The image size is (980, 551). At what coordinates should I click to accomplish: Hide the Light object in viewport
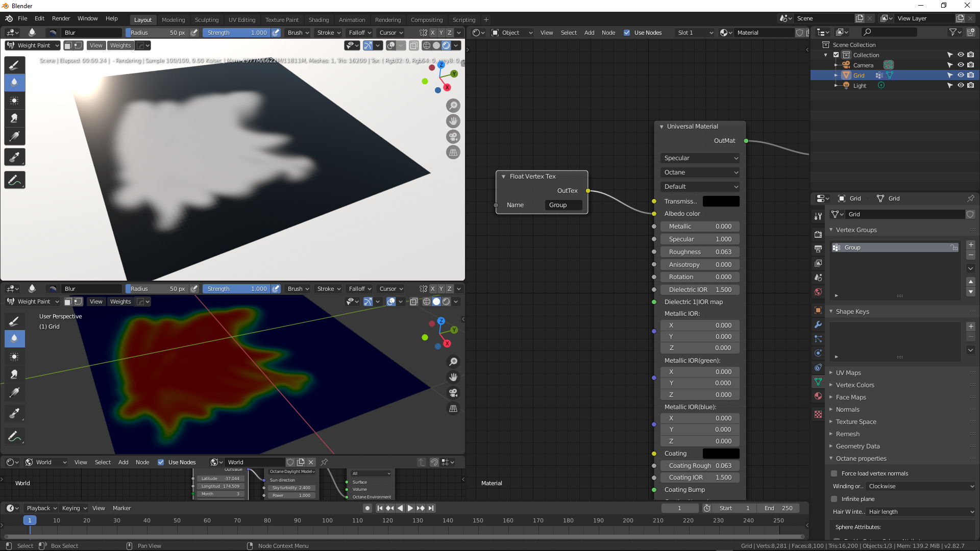click(x=961, y=86)
